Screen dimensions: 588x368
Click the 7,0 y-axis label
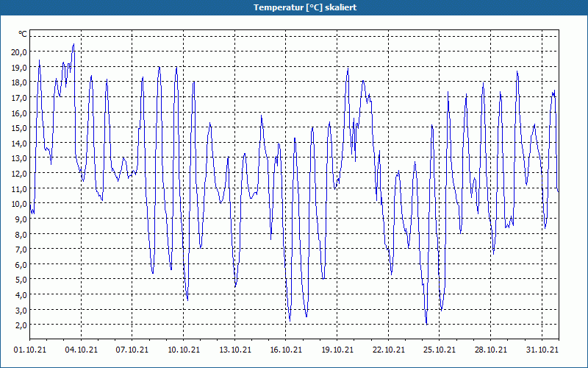21,250
